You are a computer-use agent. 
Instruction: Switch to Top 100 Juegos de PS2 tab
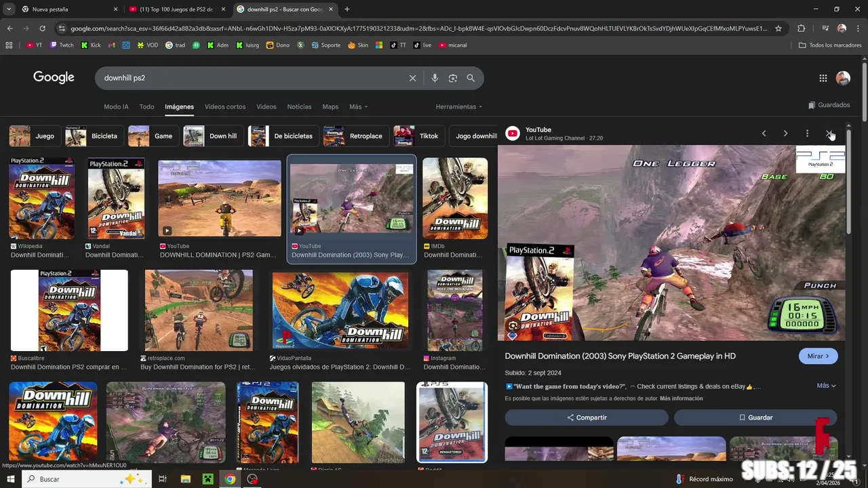[x=176, y=9]
